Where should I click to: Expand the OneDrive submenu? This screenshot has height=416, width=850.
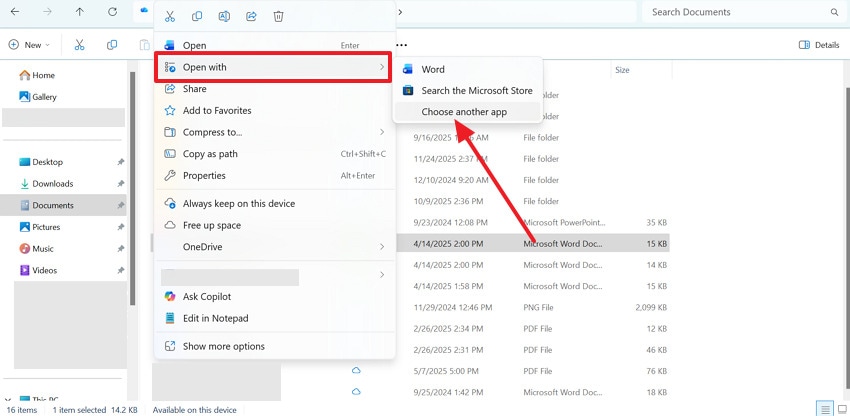point(275,247)
